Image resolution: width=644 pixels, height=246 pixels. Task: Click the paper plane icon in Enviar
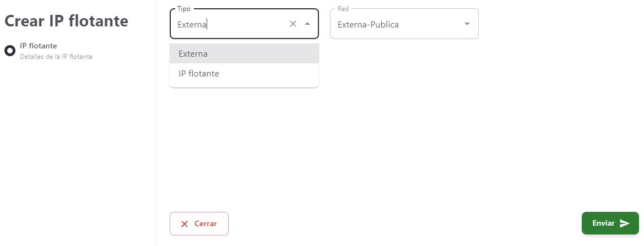[625, 223]
